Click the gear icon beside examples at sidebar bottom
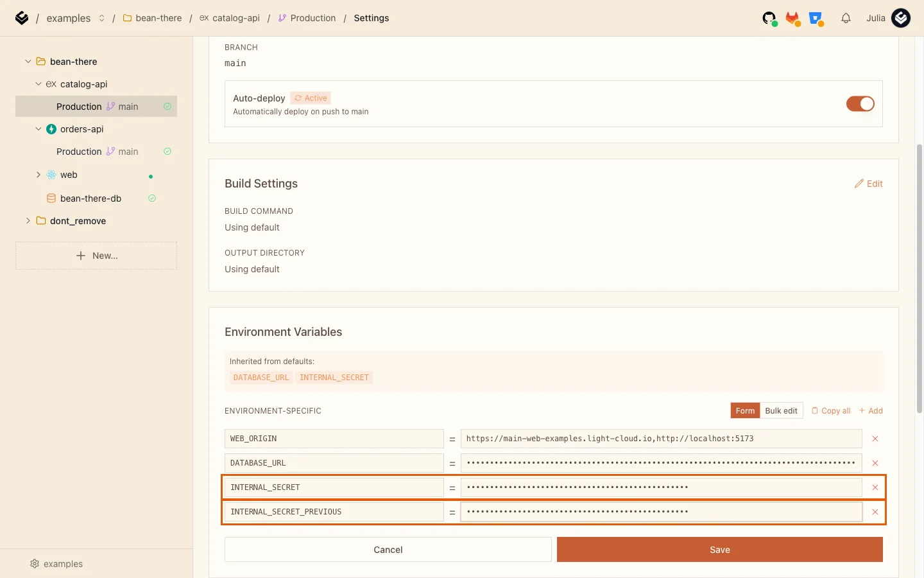Image resolution: width=924 pixels, height=578 pixels. pyautogui.click(x=35, y=564)
